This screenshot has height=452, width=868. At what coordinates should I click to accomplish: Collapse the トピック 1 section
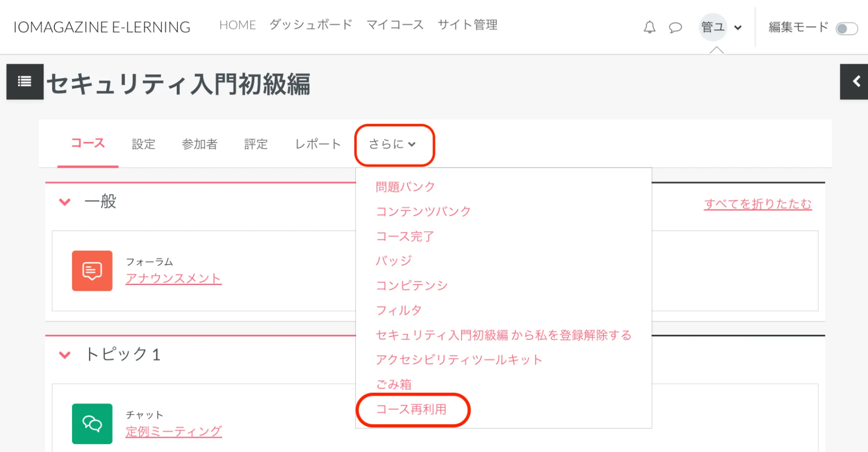click(65, 355)
